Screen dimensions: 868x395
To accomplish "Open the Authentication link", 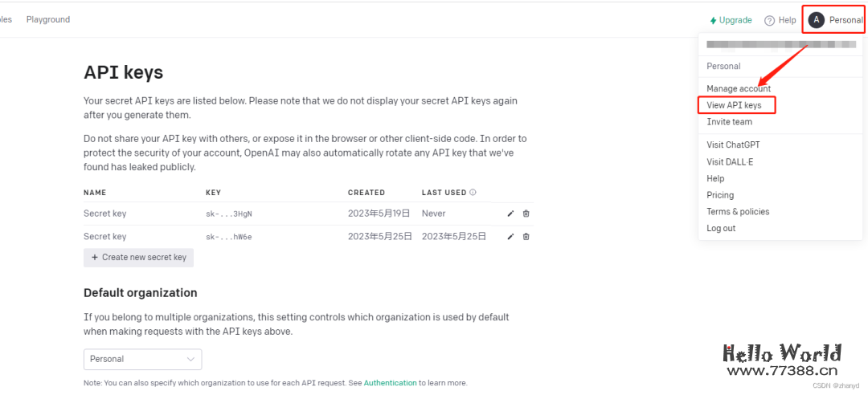I will tap(390, 383).
